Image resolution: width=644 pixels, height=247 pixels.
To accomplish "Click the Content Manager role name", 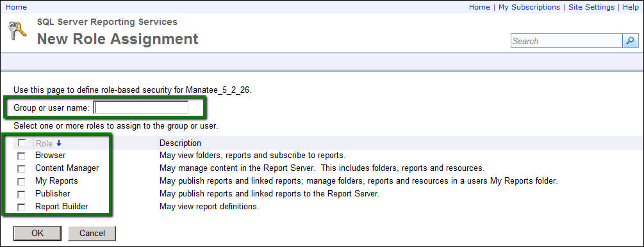I will pyautogui.click(x=67, y=168).
